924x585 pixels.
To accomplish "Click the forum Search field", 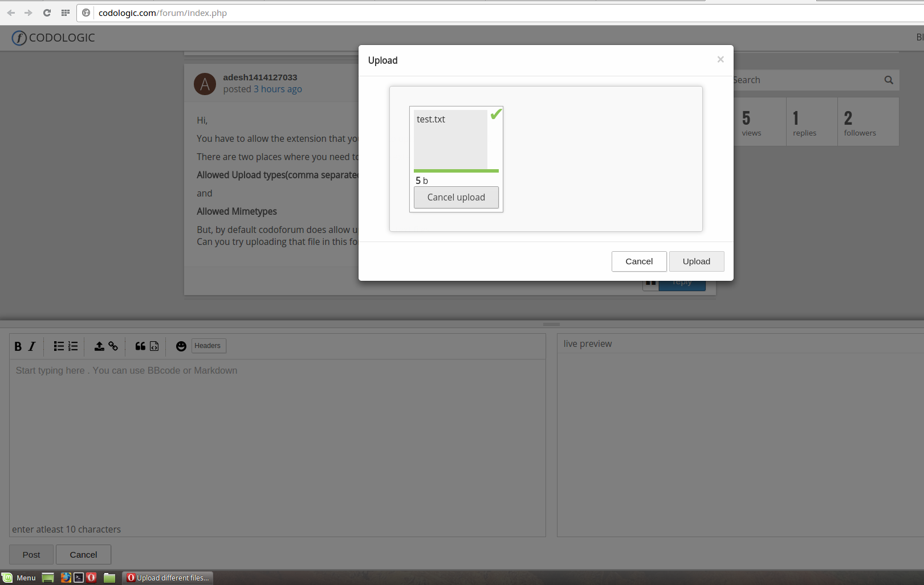I will tap(807, 80).
